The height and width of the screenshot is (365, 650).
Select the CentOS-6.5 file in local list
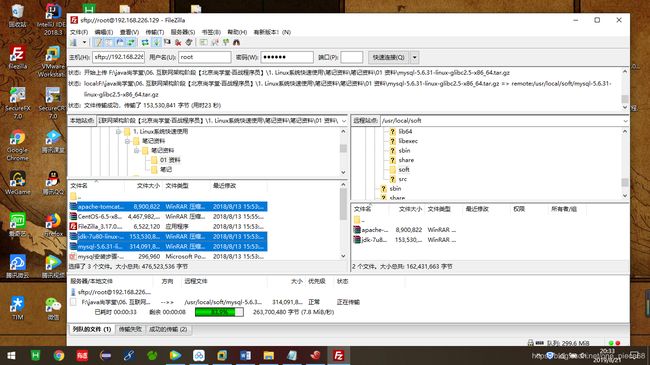168,217
